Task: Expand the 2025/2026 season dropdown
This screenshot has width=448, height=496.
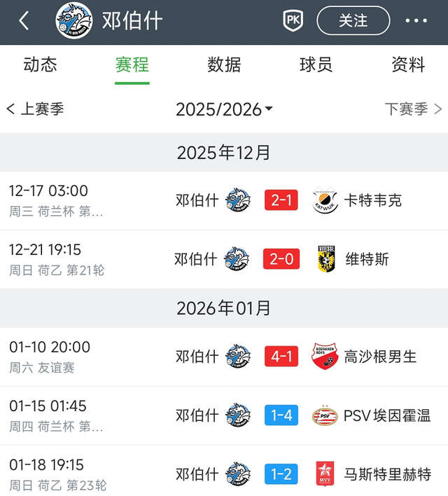Action: pos(224,109)
